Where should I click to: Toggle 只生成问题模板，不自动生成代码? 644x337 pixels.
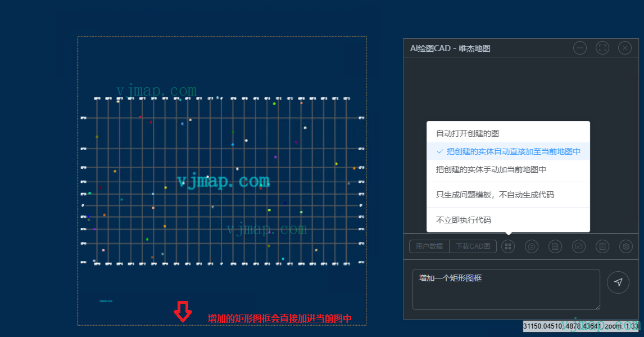click(x=509, y=195)
